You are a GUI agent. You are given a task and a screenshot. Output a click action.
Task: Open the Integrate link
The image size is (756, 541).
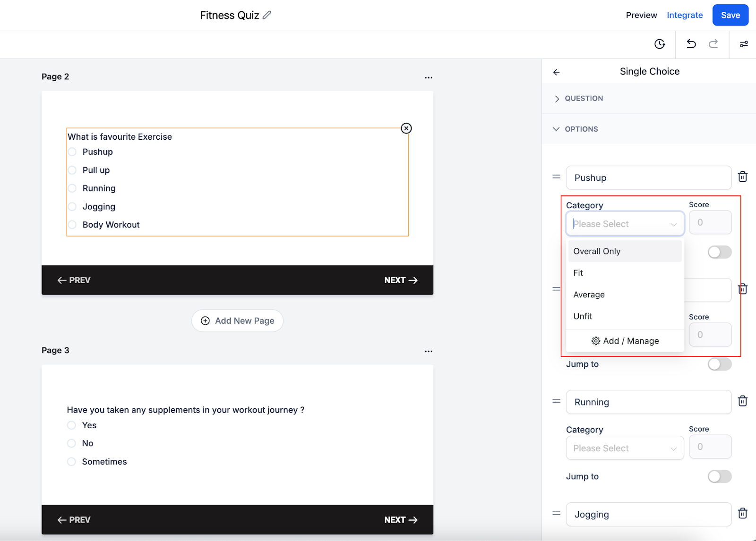click(x=685, y=15)
